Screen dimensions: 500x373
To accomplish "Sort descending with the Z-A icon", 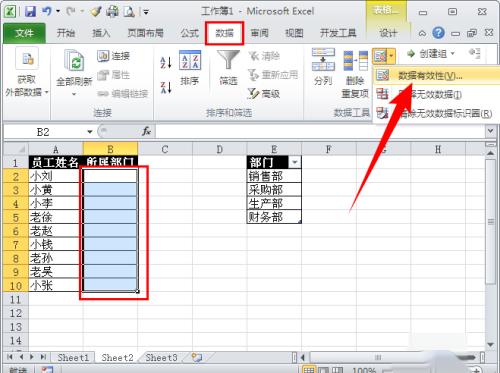I will 166,88.
